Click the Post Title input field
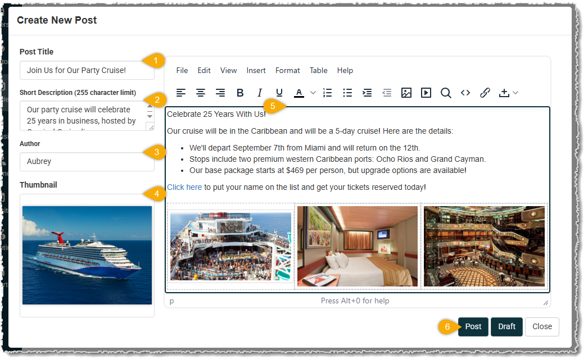This screenshot has width=588, height=364. (87, 70)
